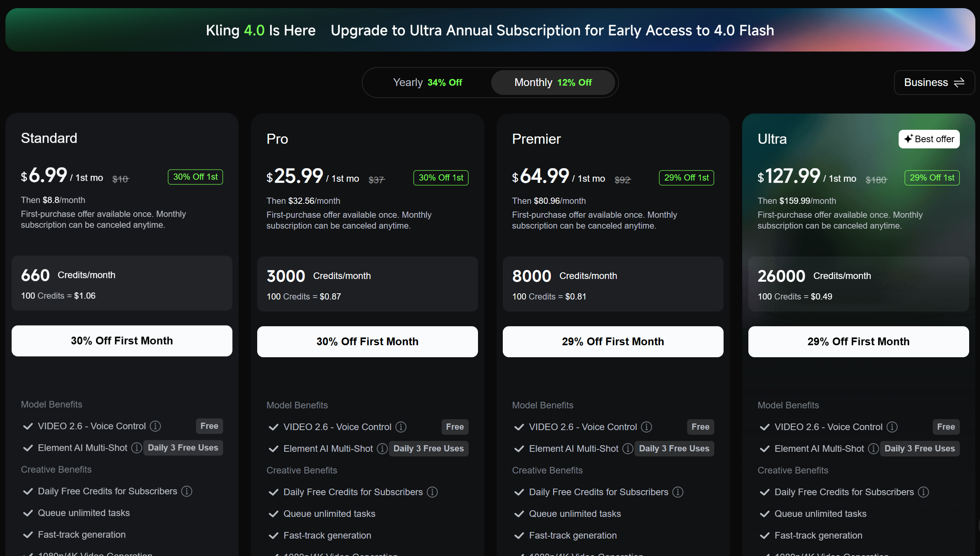Open info icon beside Pro Daily Free Credits
Viewport: 980px width, 556px height.
pos(432,492)
